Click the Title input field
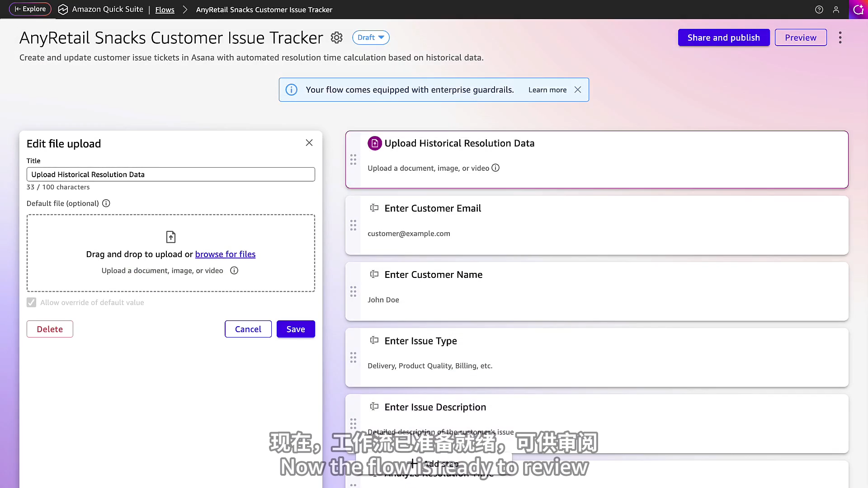This screenshot has width=868, height=488. pyautogui.click(x=171, y=174)
